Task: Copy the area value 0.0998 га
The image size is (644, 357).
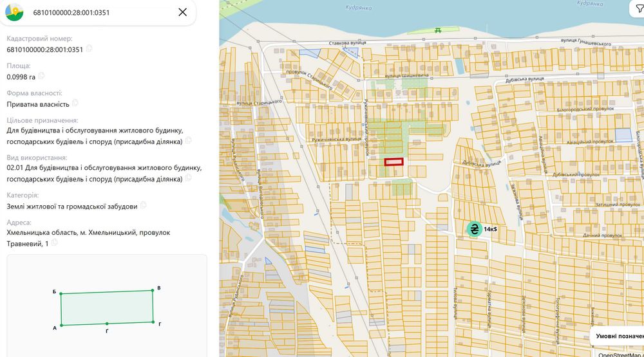Action: point(41,76)
